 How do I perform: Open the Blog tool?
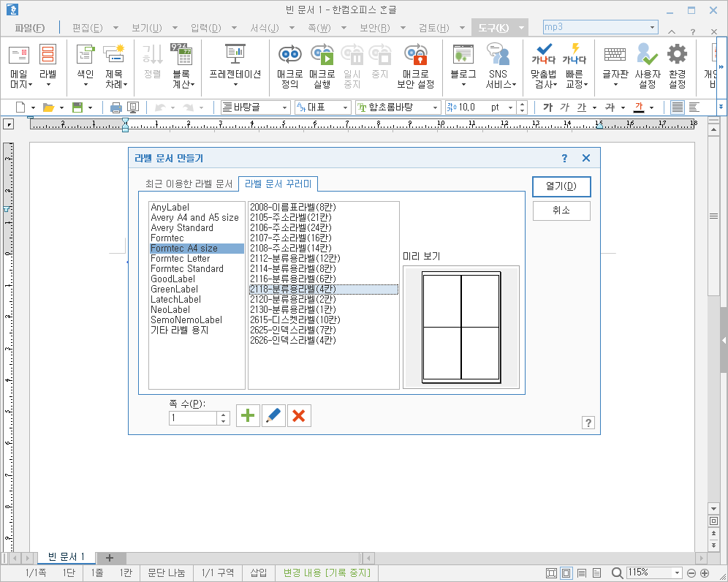point(463,67)
